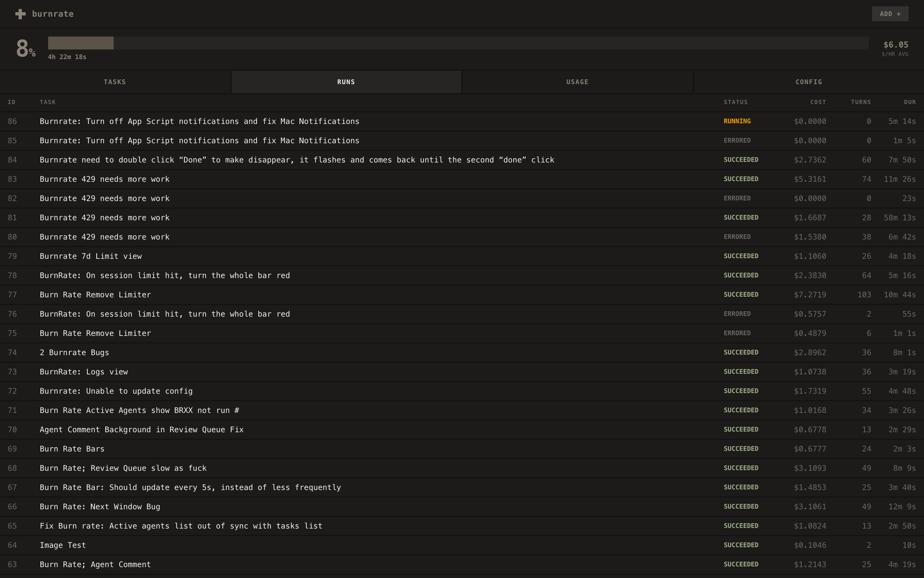Click 55 turns on run 72
Viewport: 924px width, 578px height.
(867, 391)
